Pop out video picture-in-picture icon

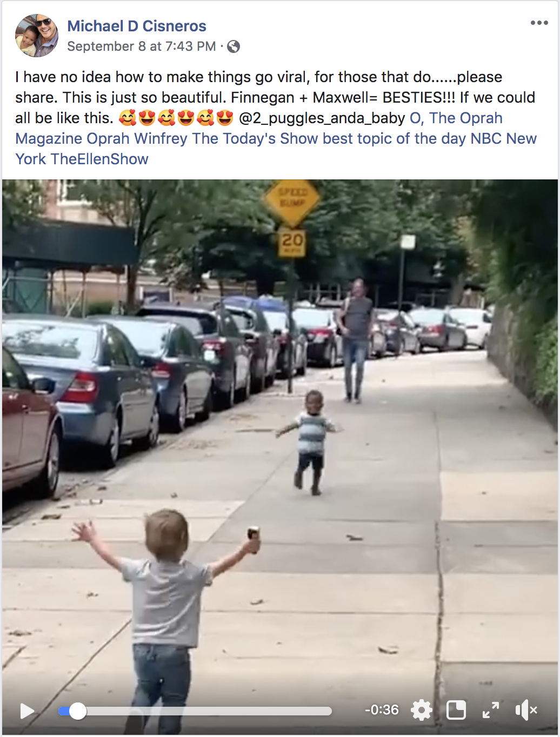[456, 710]
